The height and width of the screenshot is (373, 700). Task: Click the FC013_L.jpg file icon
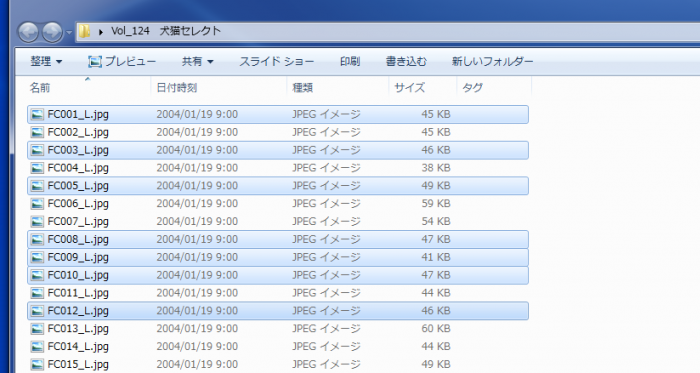click(37, 329)
